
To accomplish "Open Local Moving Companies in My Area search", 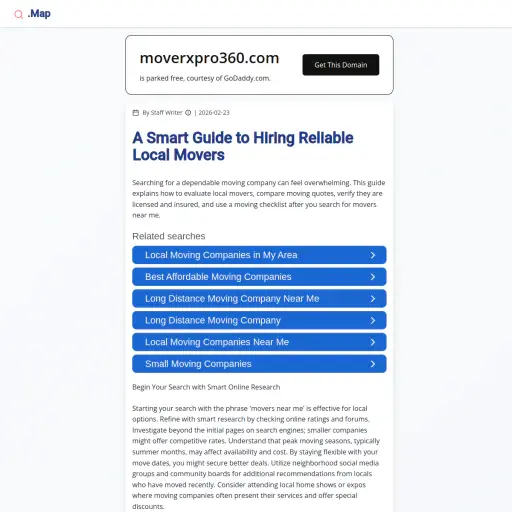I will pyautogui.click(x=259, y=255).
